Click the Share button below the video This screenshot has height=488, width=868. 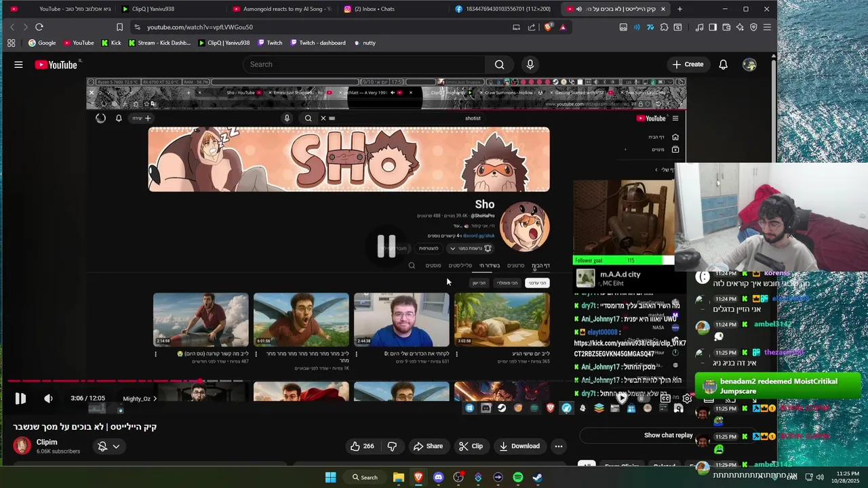click(428, 446)
